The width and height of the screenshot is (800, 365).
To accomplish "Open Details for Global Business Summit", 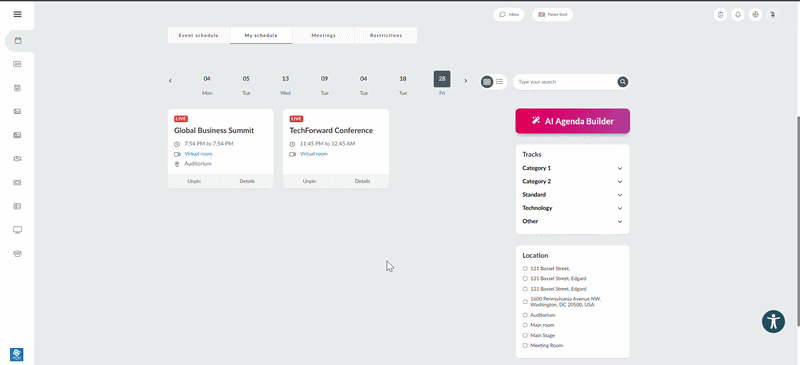I will tap(247, 181).
